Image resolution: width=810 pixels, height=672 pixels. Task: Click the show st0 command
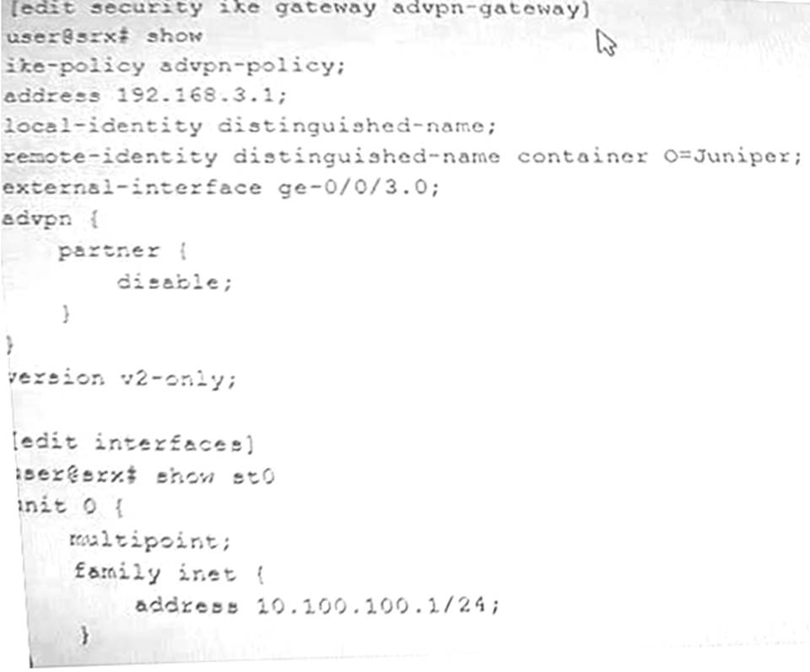click(215, 476)
